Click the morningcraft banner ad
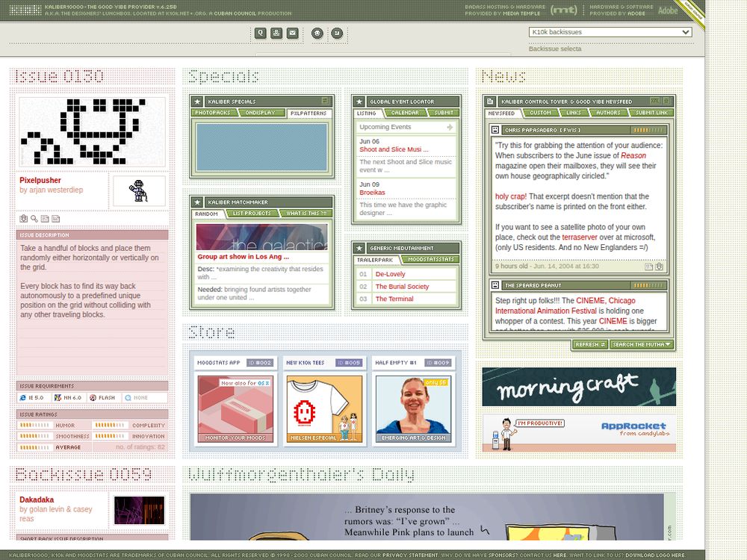Screen dimensions: 747x560 click(x=579, y=387)
